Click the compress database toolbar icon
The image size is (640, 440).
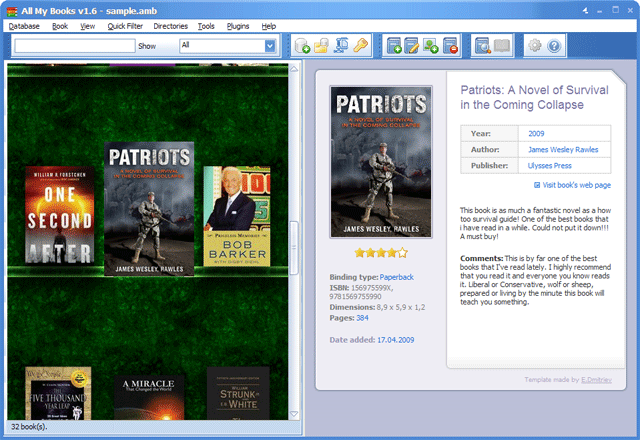(341, 45)
